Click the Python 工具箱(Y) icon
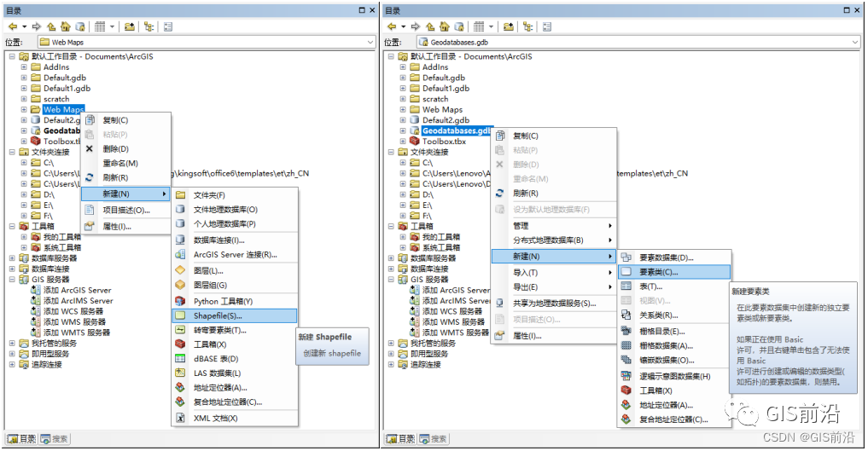868x451 pixels. [x=180, y=301]
